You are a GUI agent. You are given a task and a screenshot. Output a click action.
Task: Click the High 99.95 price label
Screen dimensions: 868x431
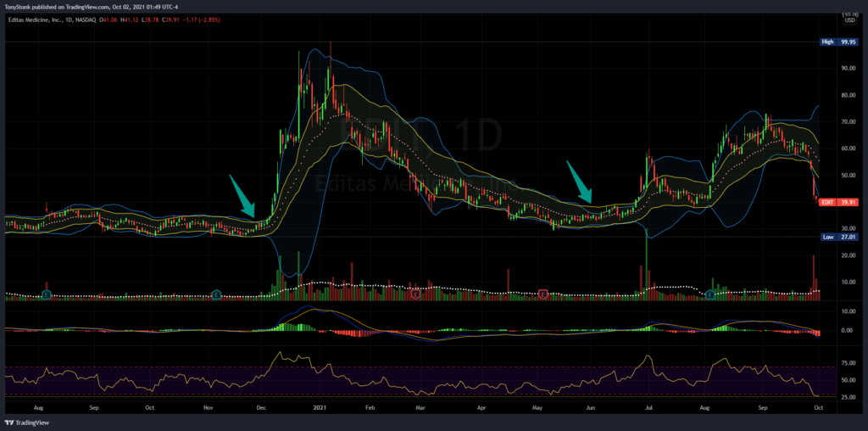coord(838,42)
